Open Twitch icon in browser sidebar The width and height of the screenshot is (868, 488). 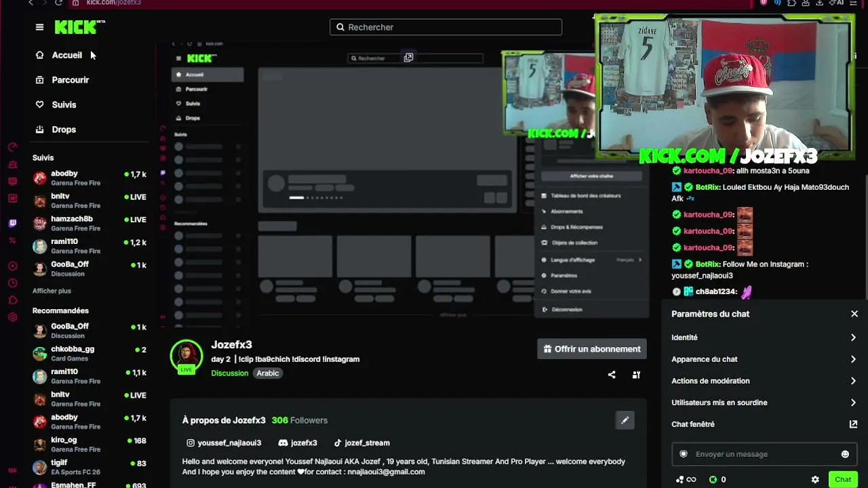tap(12, 223)
